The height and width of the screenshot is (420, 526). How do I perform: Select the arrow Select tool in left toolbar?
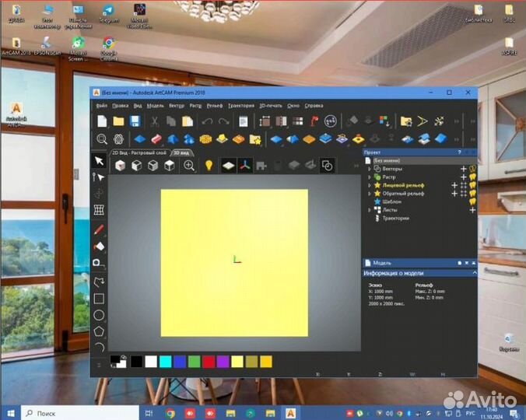(99, 161)
